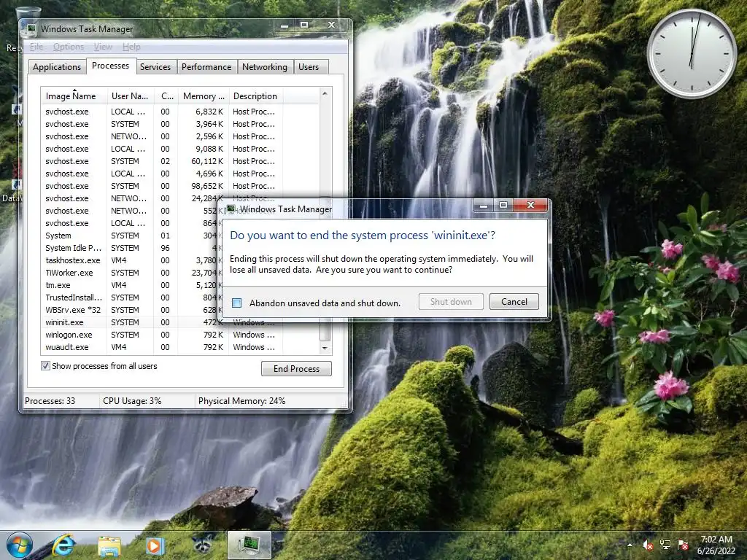The image size is (747, 560).
Task: Open the Options menu in Task Manager
Action: click(69, 47)
